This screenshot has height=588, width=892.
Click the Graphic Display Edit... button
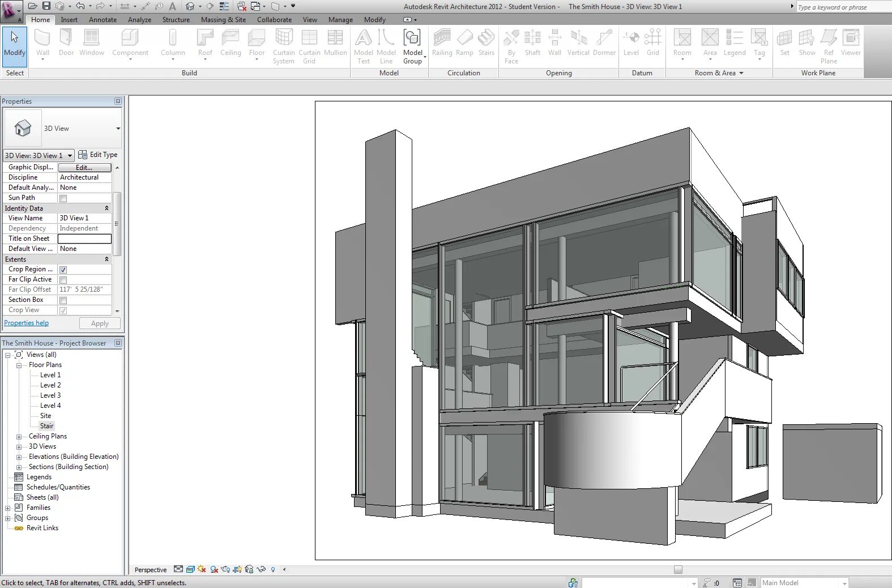pos(84,168)
